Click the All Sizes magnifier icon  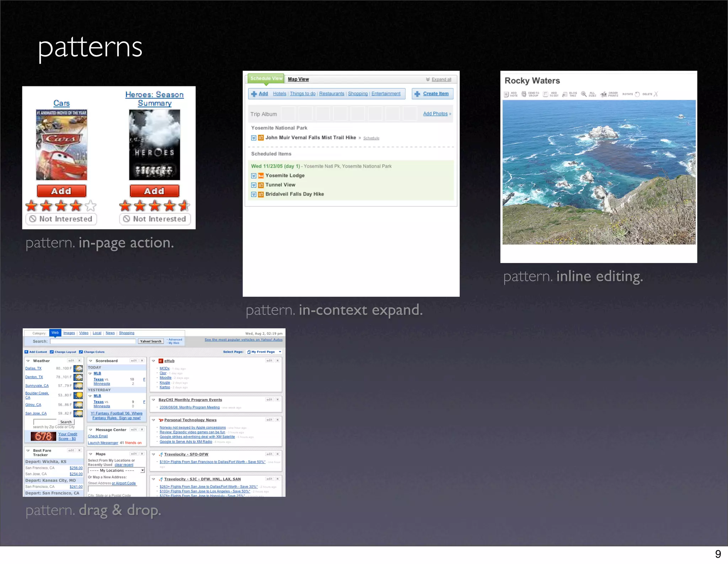pyautogui.click(x=584, y=94)
